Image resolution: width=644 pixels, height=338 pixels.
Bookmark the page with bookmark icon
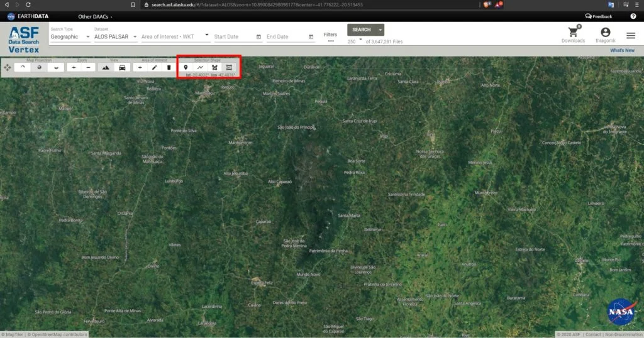(x=133, y=4)
